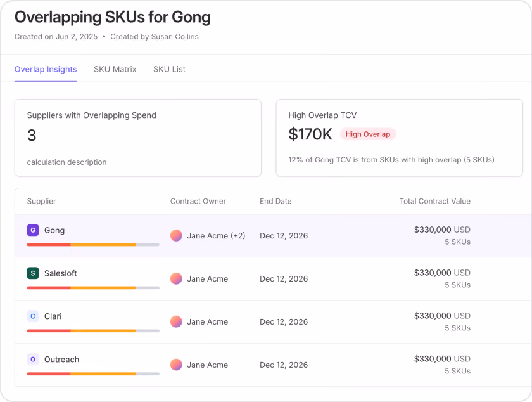Image resolution: width=532 pixels, height=402 pixels.
Task: Click the Salesloft supplier logo icon
Action: point(33,273)
